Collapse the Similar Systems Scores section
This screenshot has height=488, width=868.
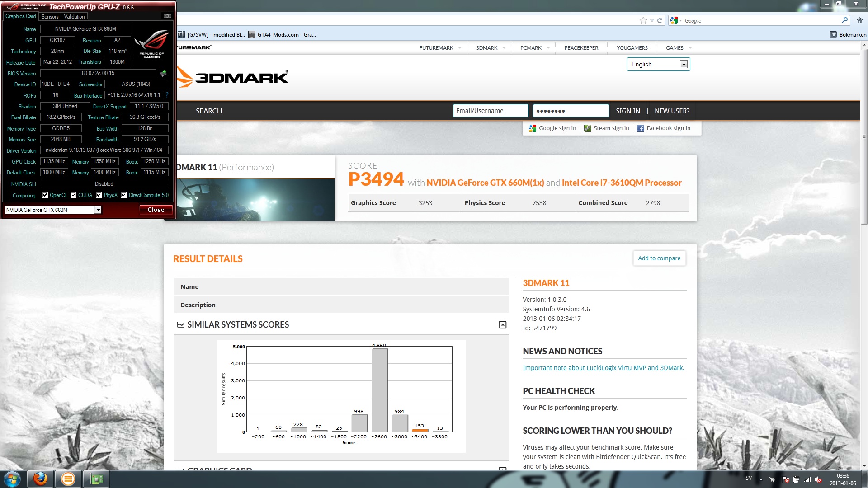click(x=502, y=325)
